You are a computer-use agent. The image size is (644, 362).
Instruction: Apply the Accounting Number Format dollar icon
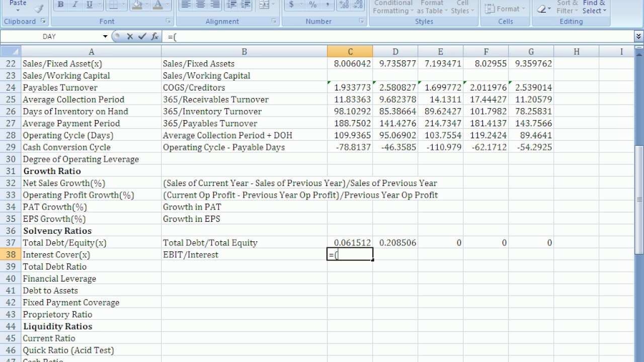291,5
